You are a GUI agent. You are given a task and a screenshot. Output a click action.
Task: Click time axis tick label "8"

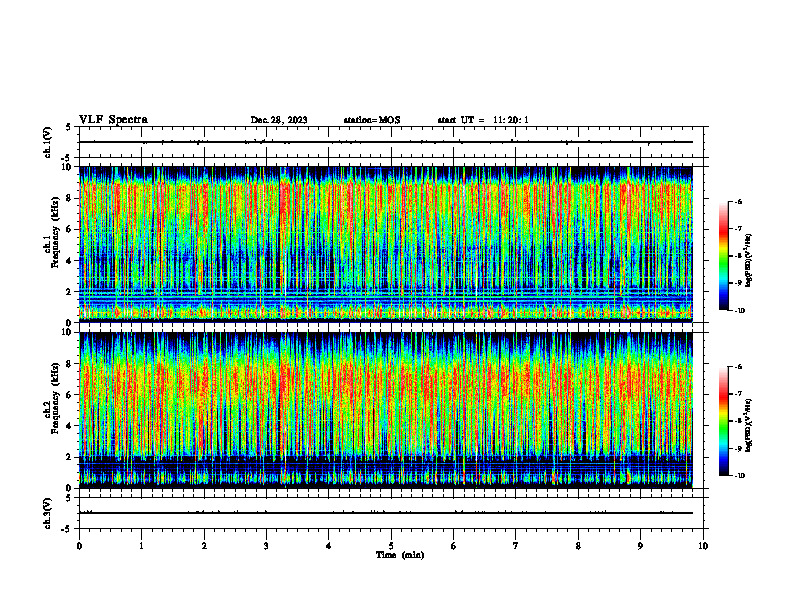(578, 546)
